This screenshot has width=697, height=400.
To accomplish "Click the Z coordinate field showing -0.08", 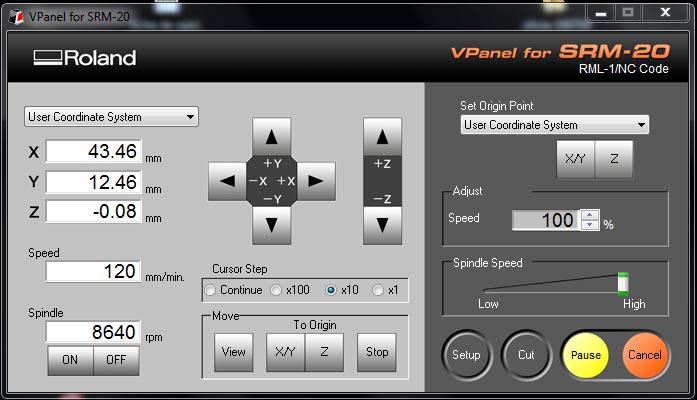I will 94,211.
